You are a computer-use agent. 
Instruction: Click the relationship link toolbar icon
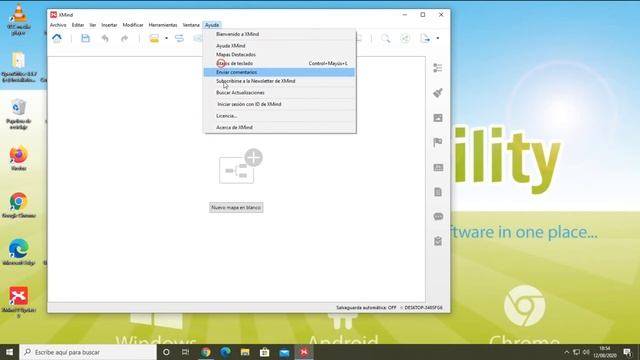click(179, 38)
